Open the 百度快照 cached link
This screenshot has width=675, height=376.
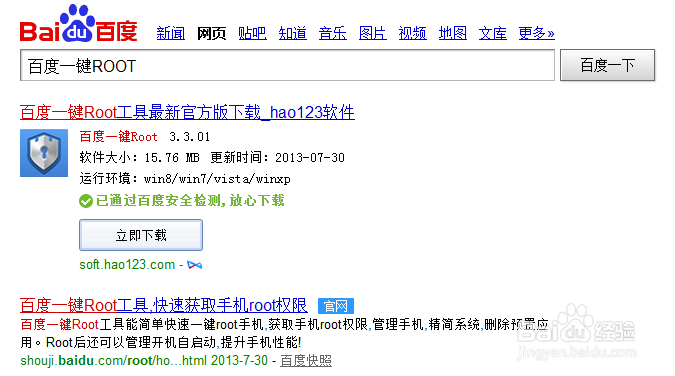point(306,360)
